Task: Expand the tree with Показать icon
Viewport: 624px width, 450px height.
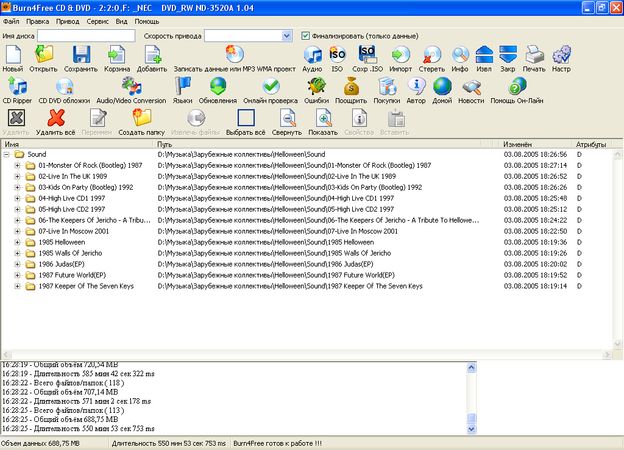Action: (x=323, y=118)
